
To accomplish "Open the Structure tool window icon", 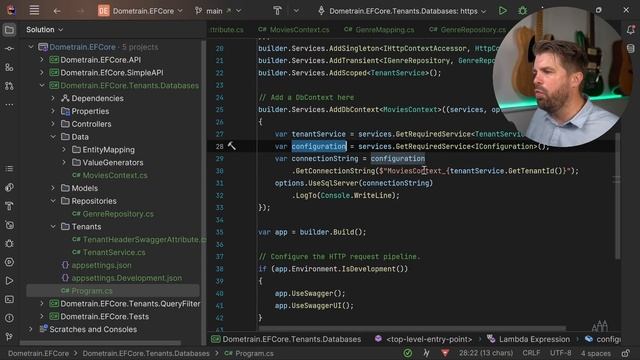I will [9, 169].
